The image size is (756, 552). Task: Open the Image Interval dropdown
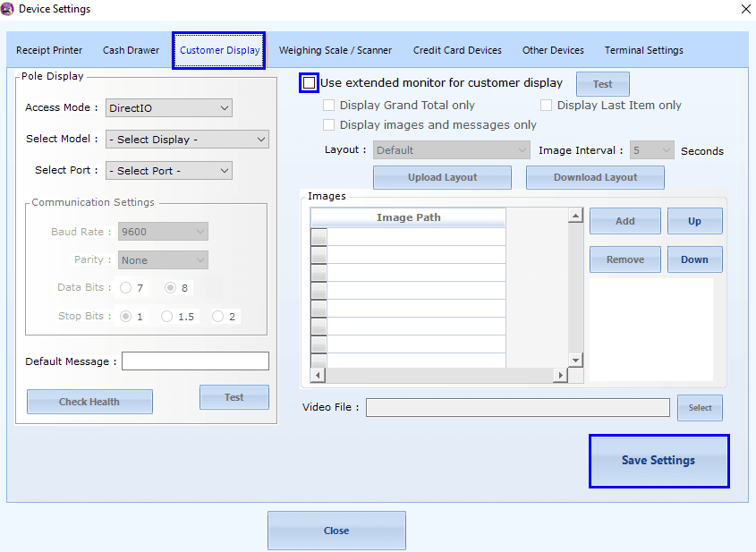(652, 150)
